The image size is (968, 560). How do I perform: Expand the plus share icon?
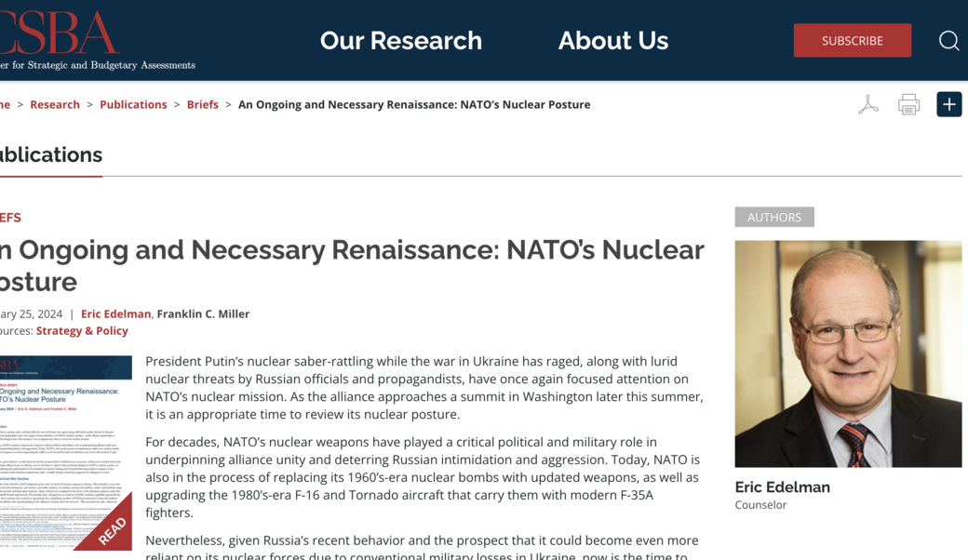(948, 104)
